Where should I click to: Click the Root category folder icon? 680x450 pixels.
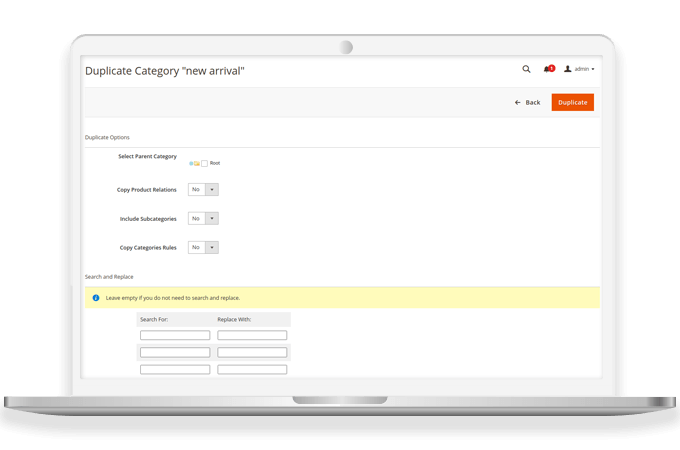click(x=197, y=163)
